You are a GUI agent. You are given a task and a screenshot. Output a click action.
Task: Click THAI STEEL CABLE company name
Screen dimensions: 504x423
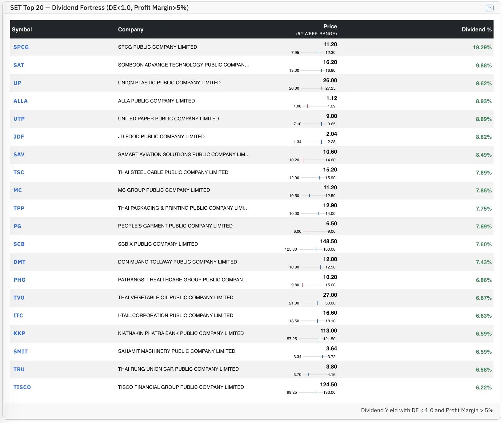pyautogui.click(x=173, y=172)
